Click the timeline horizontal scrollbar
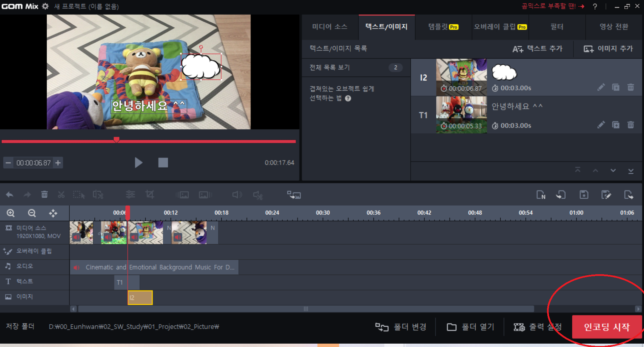This screenshot has width=644, height=347. click(306, 309)
